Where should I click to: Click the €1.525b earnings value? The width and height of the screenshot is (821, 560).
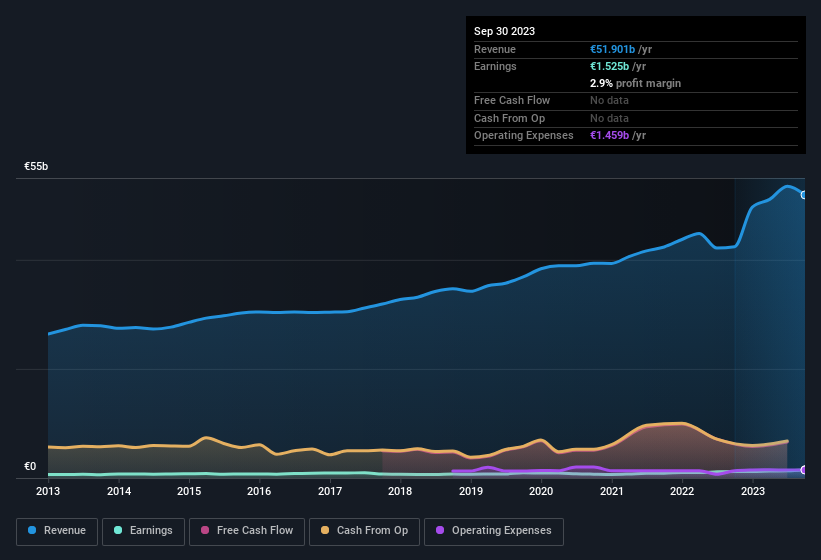(x=609, y=66)
